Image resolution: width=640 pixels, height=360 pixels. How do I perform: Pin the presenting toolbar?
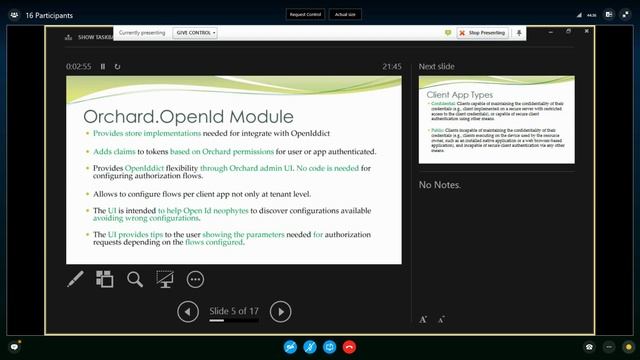pyautogui.click(x=519, y=33)
